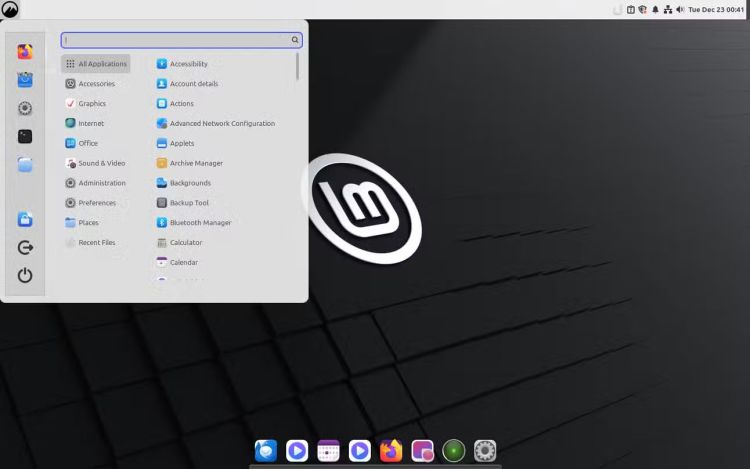Launch Firefox from the bottom dock
Image resolution: width=750 pixels, height=469 pixels.
coord(391,451)
